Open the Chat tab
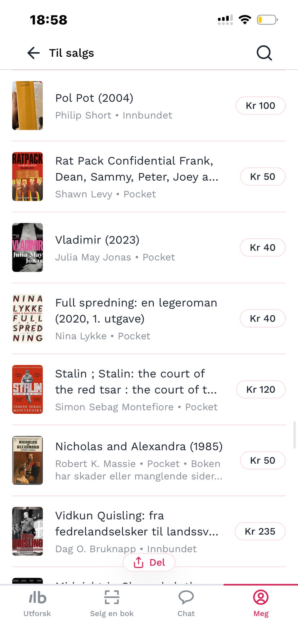This screenshot has height=644, width=298. [186, 604]
